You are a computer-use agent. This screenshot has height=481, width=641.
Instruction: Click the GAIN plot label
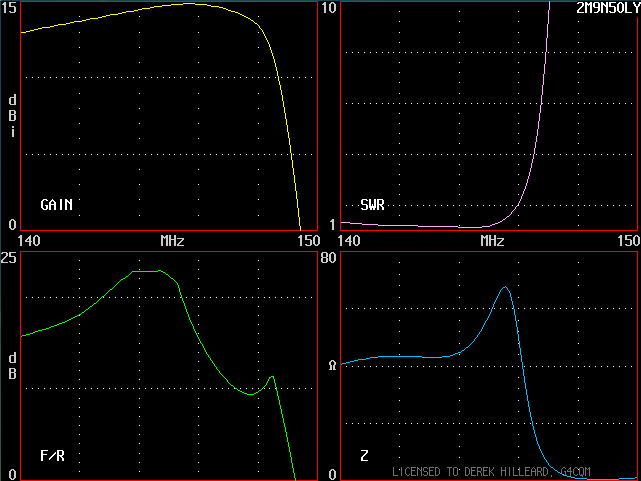coord(56,205)
